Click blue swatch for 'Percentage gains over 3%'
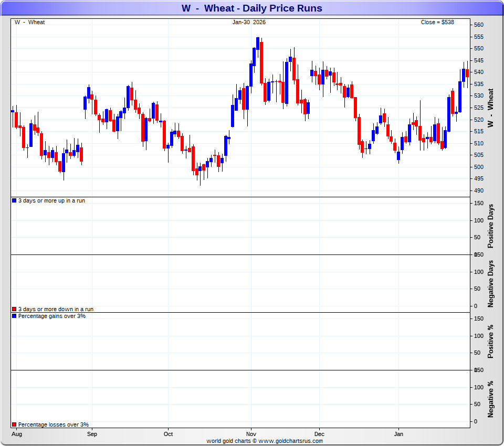504x446 pixels. (14, 316)
